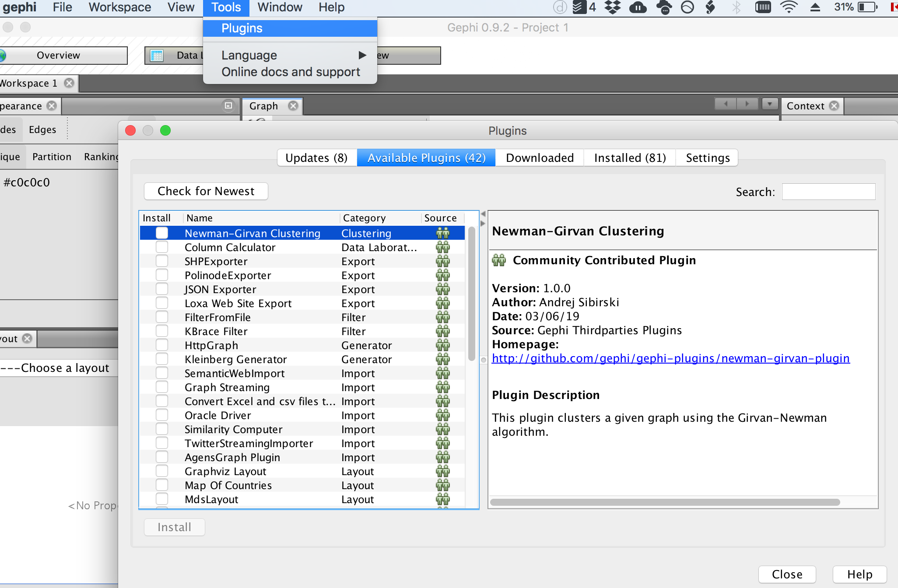Close the Workspace 1 tab
This screenshot has height=588, width=898.
tap(69, 83)
